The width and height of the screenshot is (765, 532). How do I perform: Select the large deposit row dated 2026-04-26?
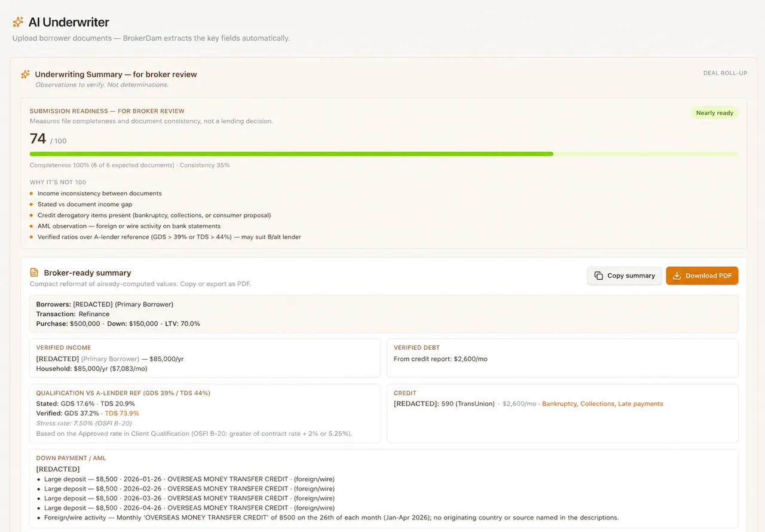coord(189,507)
